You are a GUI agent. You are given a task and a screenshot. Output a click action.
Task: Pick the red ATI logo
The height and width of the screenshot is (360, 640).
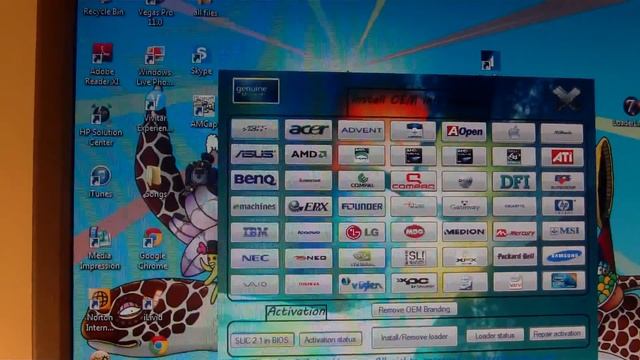pyautogui.click(x=562, y=157)
